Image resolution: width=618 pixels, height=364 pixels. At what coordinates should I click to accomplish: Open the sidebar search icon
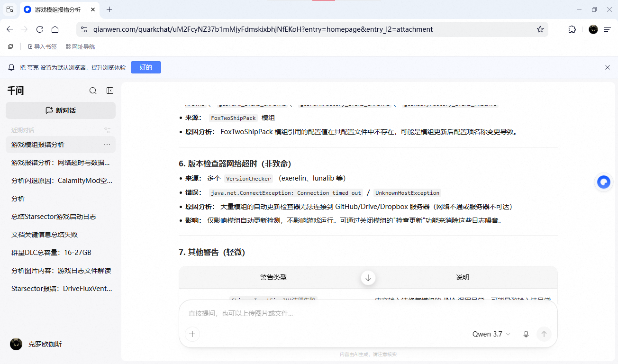click(93, 91)
